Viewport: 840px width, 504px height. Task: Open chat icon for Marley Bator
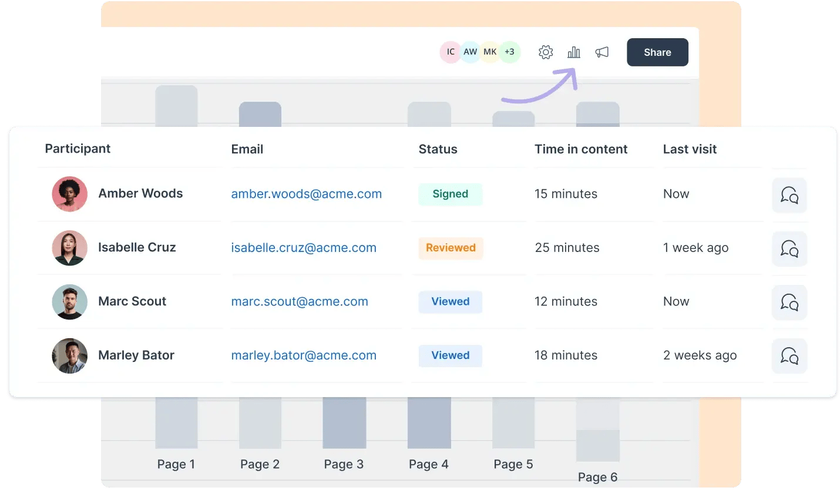(789, 357)
